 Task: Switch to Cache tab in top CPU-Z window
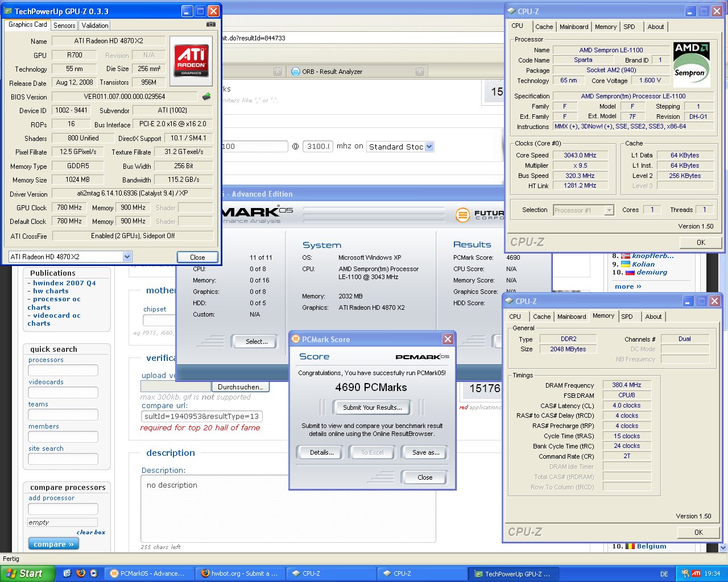(x=544, y=27)
